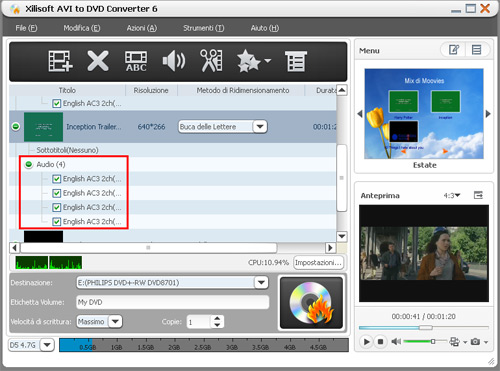Open effects stars icon
The image size is (500, 371).
click(248, 61)
